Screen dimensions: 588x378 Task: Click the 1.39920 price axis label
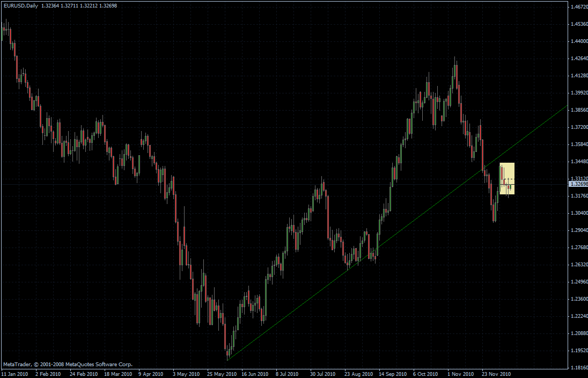point(579,93)
